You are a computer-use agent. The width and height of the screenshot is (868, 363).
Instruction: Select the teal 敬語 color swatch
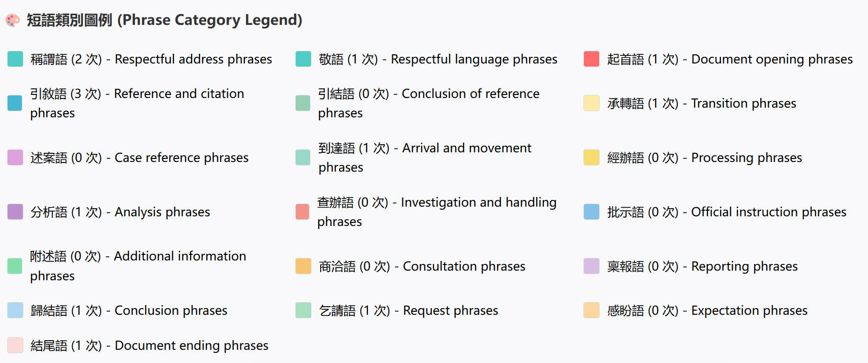click(x=303, y=59)
